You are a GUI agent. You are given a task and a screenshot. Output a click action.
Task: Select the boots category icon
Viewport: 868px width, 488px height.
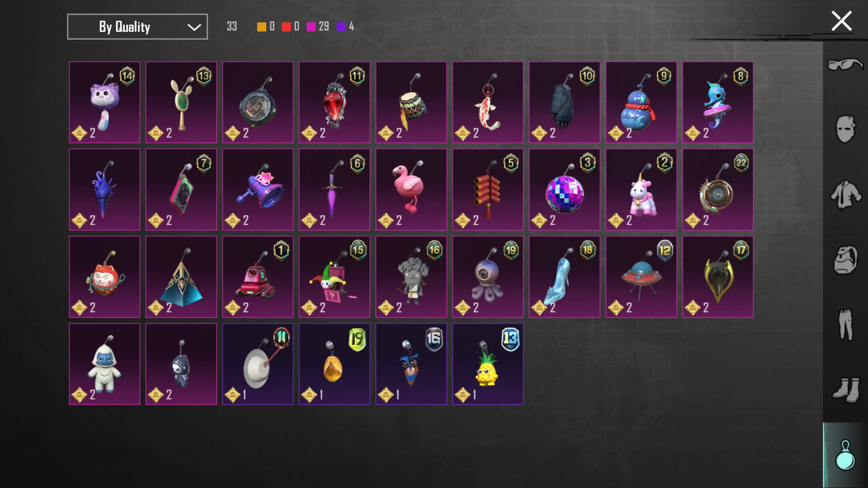pyautogui.click(x=845, y=390)
